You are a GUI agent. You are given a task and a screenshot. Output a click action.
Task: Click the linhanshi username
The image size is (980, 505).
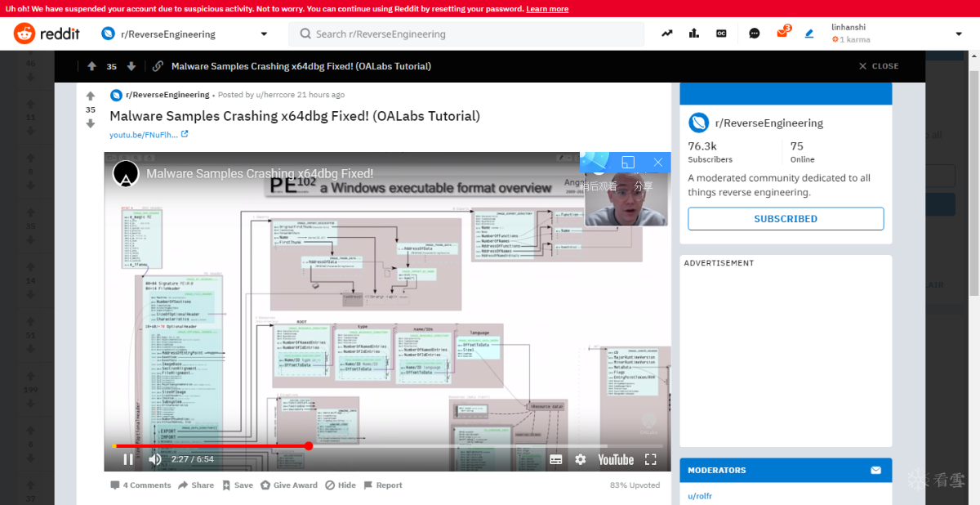[x=849, y=28]
